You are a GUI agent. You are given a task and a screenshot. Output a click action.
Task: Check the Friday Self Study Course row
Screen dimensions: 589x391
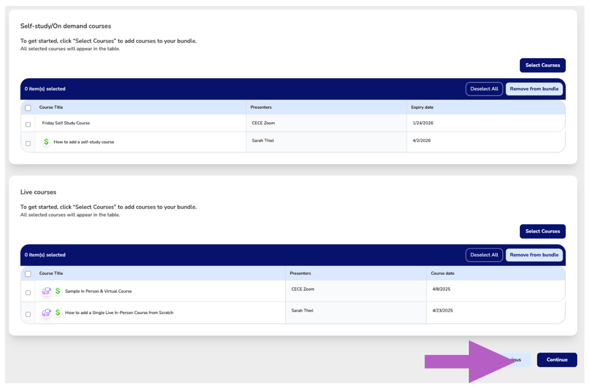point(28,124)
